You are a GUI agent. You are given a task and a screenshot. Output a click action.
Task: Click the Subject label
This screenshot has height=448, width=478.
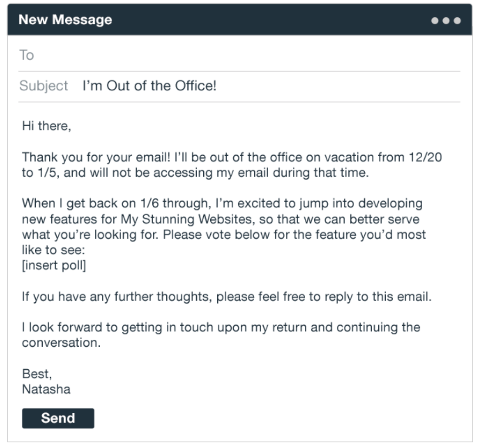click(44, 86)
